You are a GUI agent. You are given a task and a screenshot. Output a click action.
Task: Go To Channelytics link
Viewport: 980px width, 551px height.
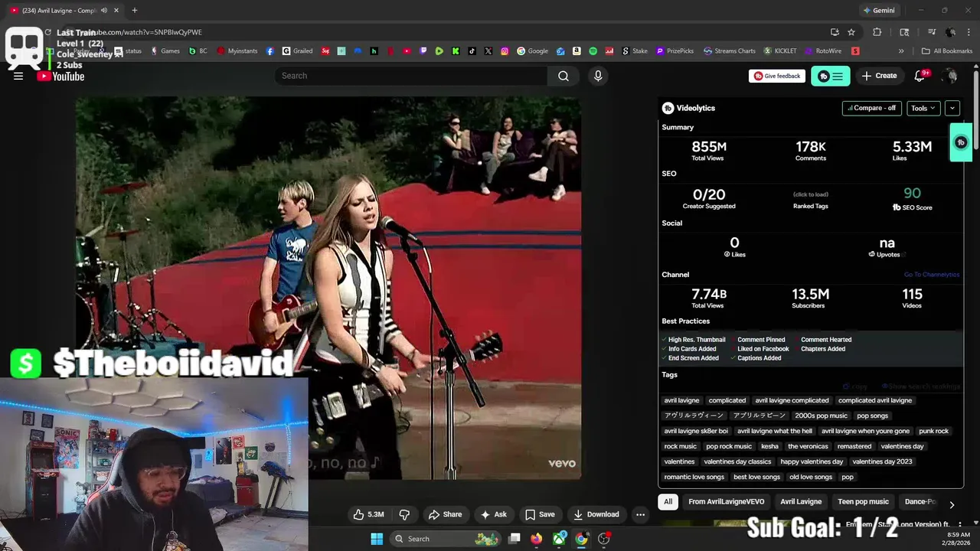tap(931, 275)
